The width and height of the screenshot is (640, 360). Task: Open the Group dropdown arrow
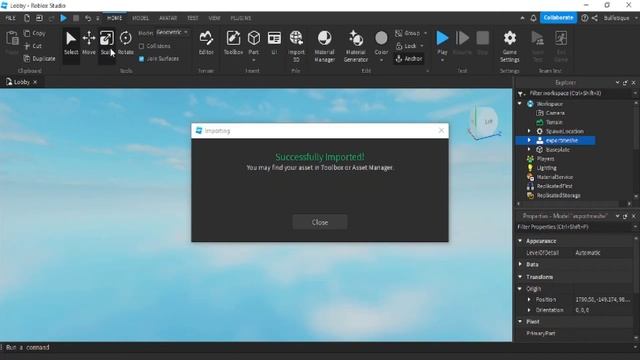point(425,33)
